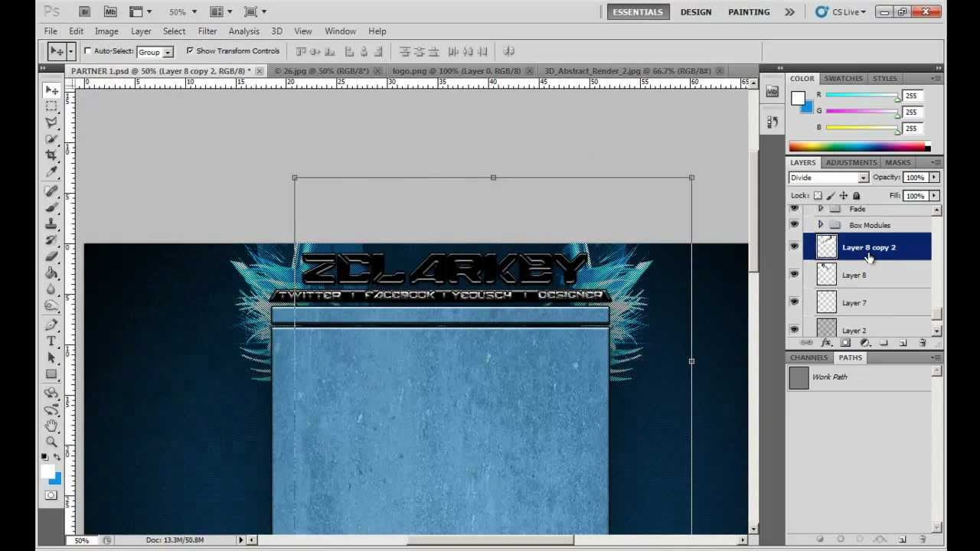The image size is (980, 551).
Task: Launch Bridge from the top bar
Action: tap(85, 11)
